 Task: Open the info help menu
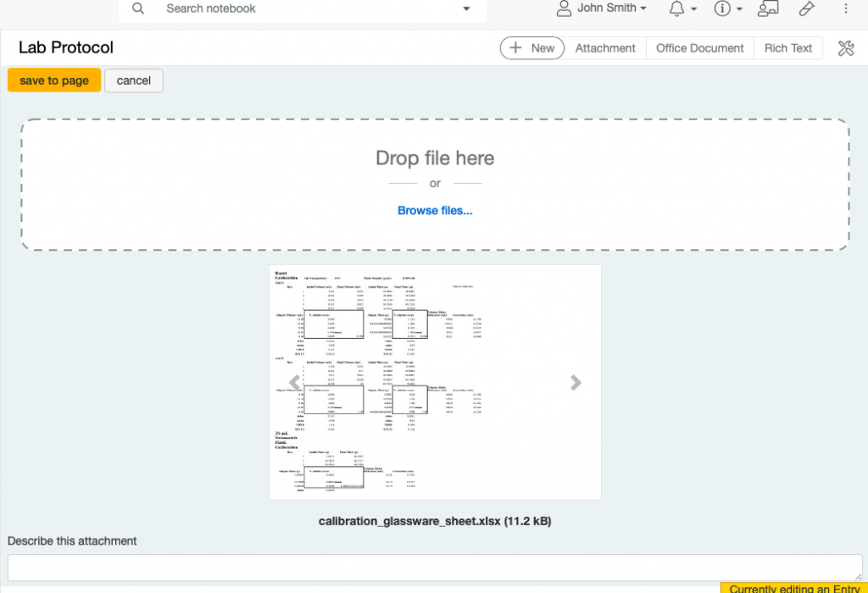(x=728, y=8)
